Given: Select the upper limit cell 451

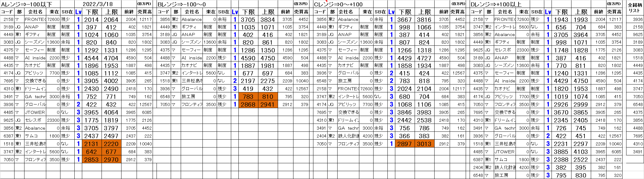Looking at the screenshot, I should (x=581, y=136).
